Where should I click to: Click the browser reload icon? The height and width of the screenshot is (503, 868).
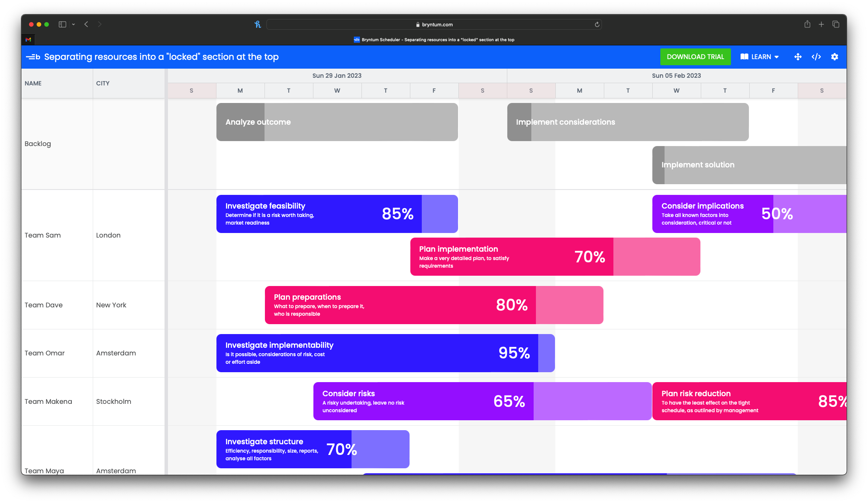tap(597, 24)
